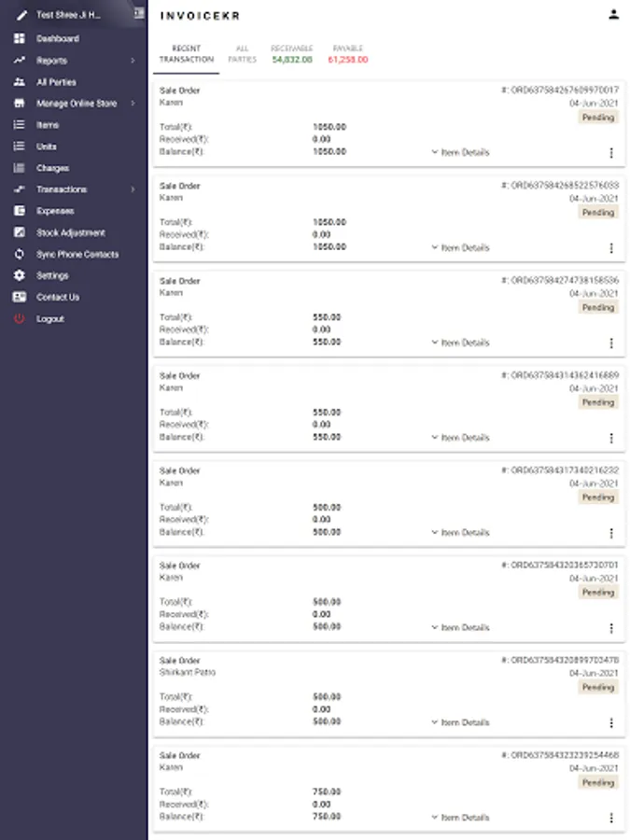This screenshot has height=840, width=630.
Task: Open three-dot menu on first Sale Order
Action: pos(611,153)
